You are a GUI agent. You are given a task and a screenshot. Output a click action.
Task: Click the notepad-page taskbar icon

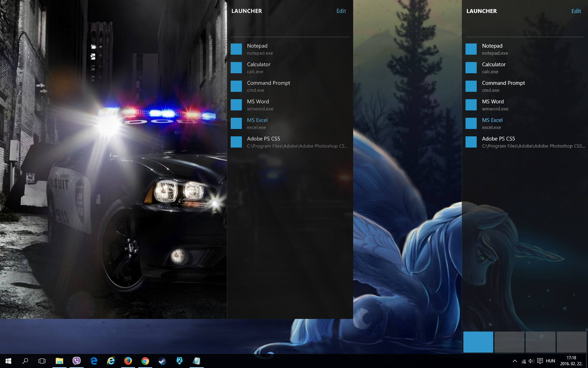tap(197, 361)
